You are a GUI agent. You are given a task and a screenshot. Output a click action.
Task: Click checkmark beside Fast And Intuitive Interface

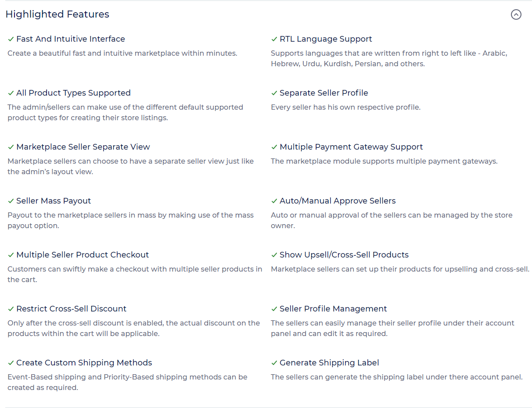pos(11,39)
